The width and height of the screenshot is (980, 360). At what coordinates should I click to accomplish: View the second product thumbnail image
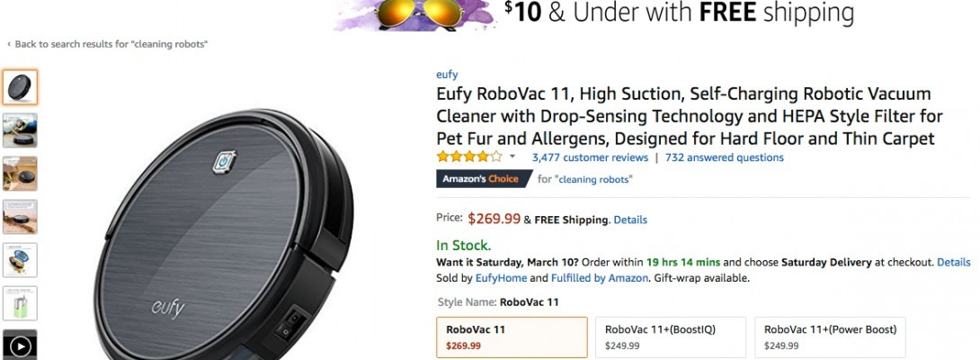coord(20,130)
